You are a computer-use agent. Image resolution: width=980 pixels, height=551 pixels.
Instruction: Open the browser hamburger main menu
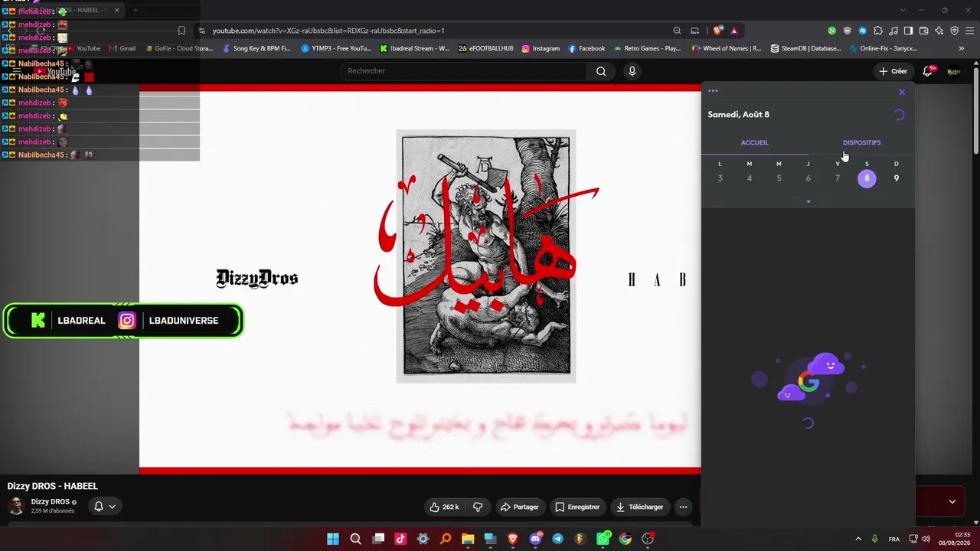point(969,31)
